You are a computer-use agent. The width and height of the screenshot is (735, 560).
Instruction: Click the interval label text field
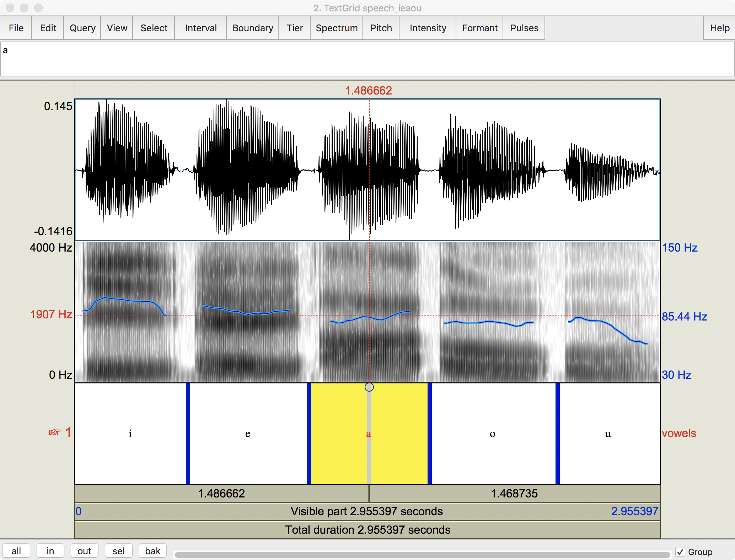pyautogui.click(x=367, y=59)
